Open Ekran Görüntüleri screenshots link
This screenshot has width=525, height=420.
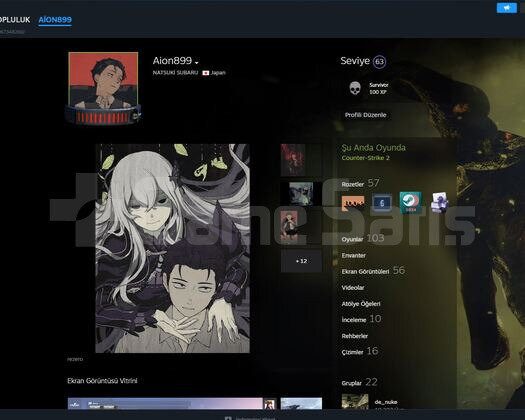pyautogui.click(x=365, y=271)
